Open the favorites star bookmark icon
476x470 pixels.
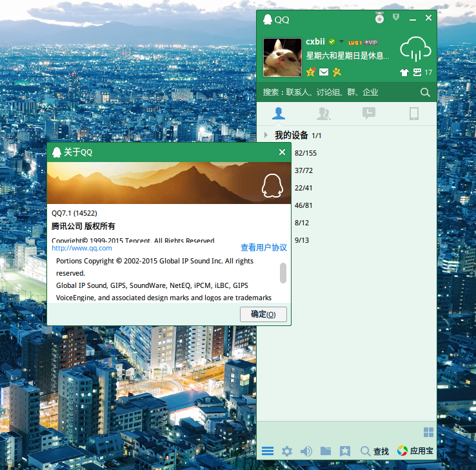click(345, 451)
